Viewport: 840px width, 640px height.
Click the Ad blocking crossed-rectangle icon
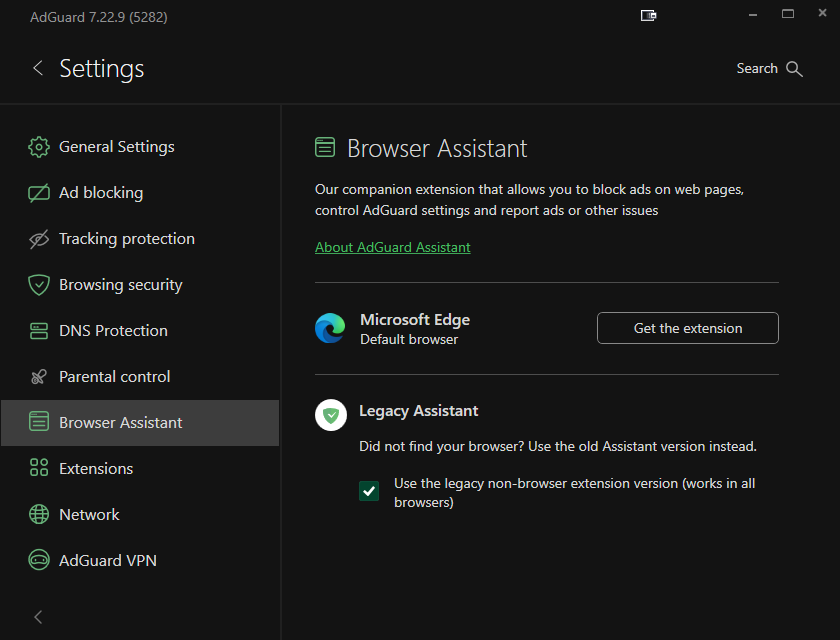tap(39, 193)
